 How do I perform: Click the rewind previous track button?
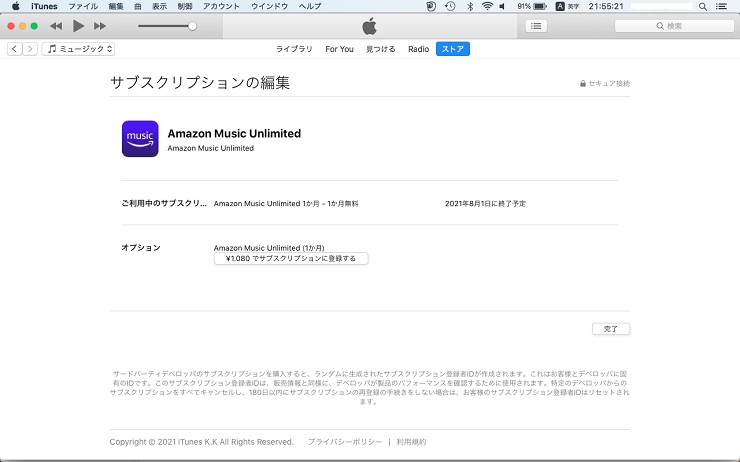[56, 26]
